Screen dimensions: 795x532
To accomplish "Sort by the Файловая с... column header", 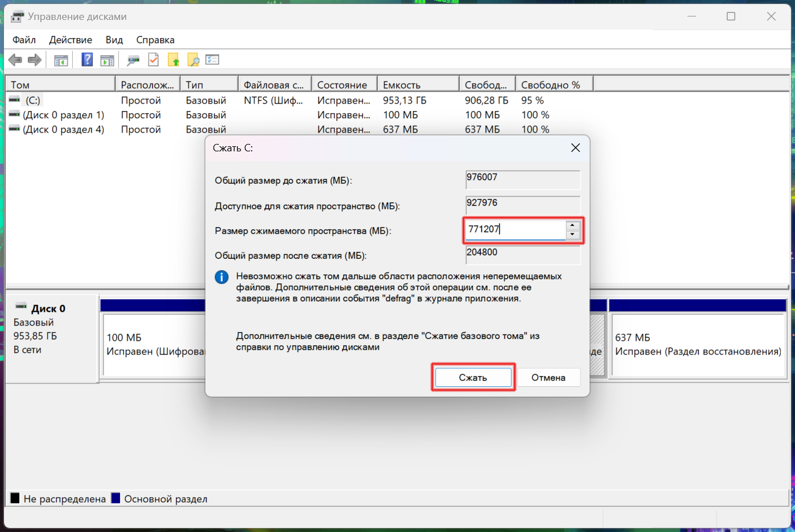I will [x=275, y=84].
